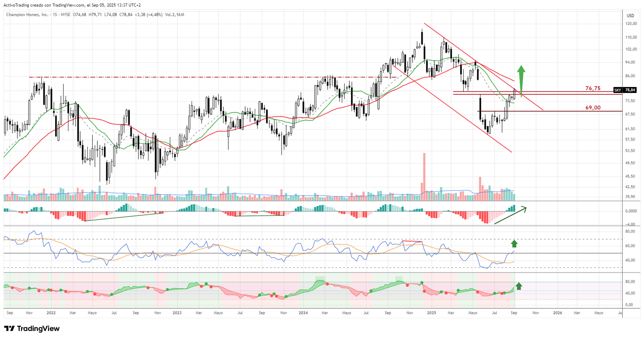Select the red divergence line in RSI panel

pos(413,242)
